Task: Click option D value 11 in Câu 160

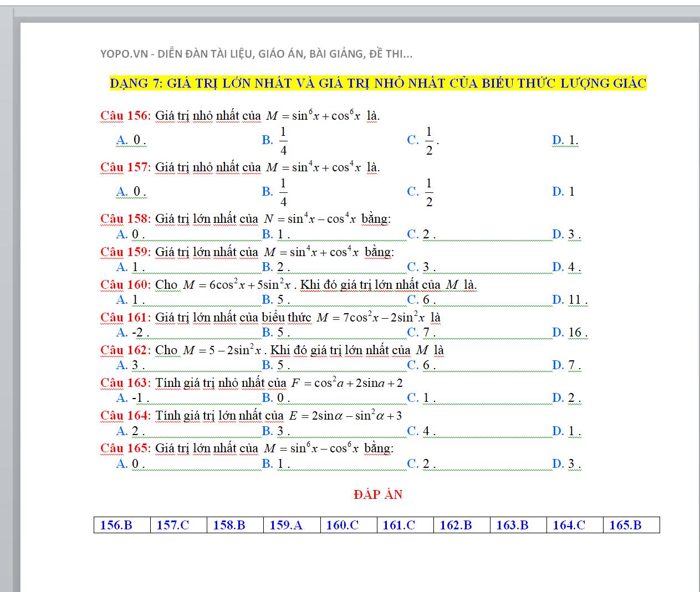Action: tap(574, 300)
